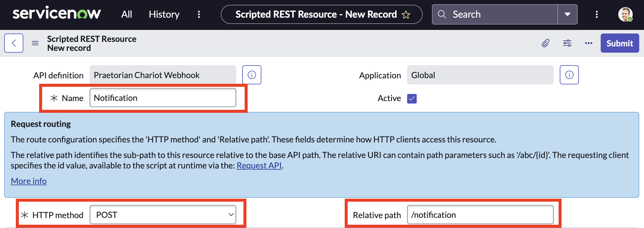The height and width of the screenshot is (228, 644).
Task: Preview API definition record info icon
Action: 252,75
